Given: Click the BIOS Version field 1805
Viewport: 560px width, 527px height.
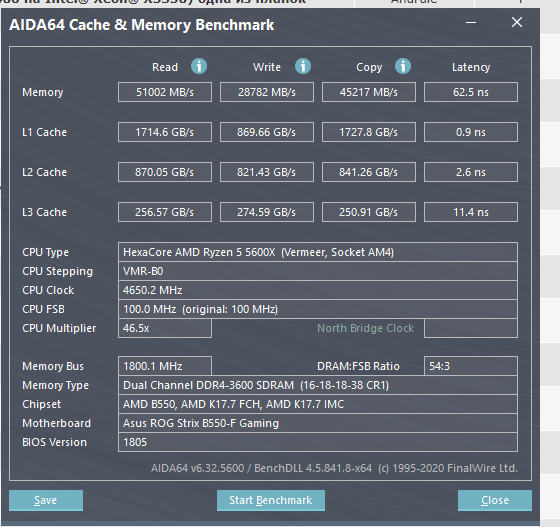Looking at the screenshot, I should tap(318, 442).
